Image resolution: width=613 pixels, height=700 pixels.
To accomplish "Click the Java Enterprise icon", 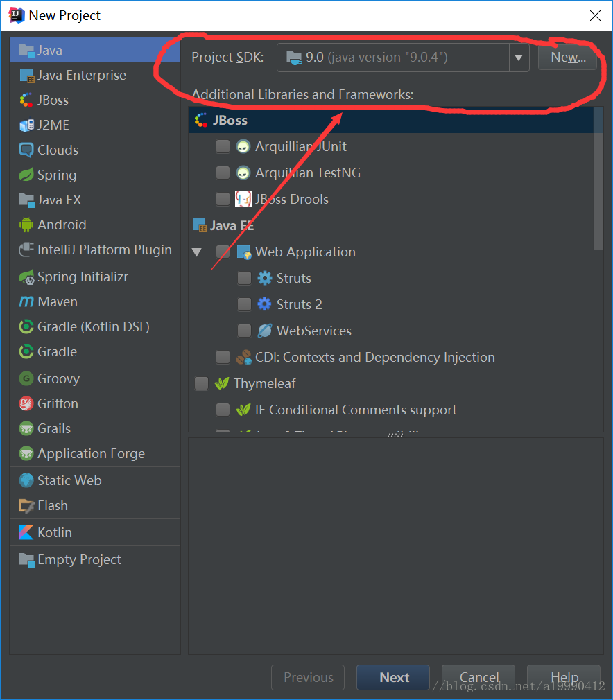I will tap(26, 76).
